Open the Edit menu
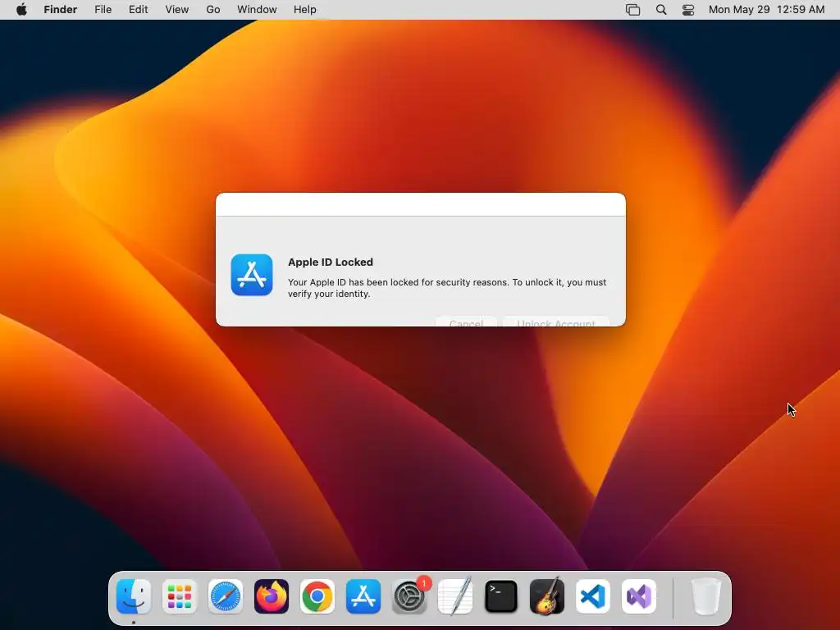The width and height of the screenshot is (840, 630). [138, 10]
